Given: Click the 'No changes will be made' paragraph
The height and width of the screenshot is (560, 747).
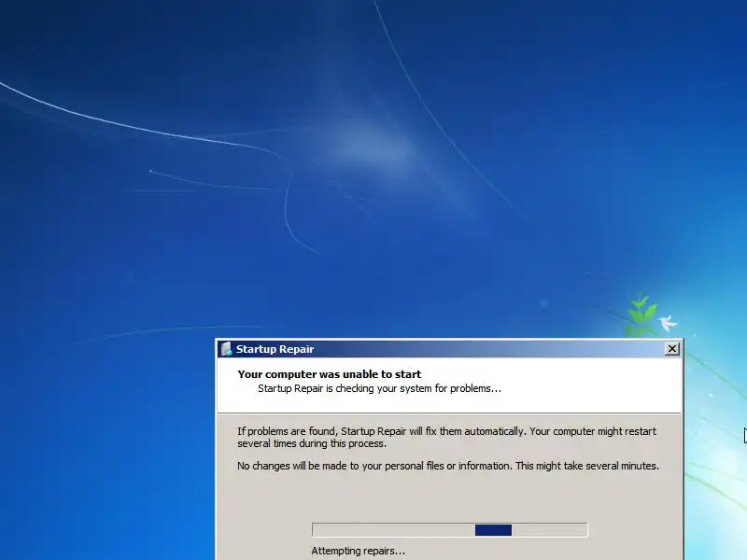Looking at the screenshot, I should pyautogui.click(x=448, y=466).
